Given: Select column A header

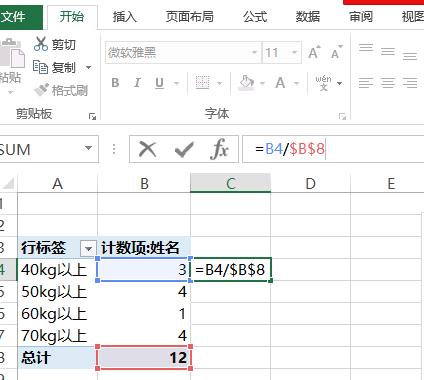Looking at the screenshot, I should coord(58,184).
